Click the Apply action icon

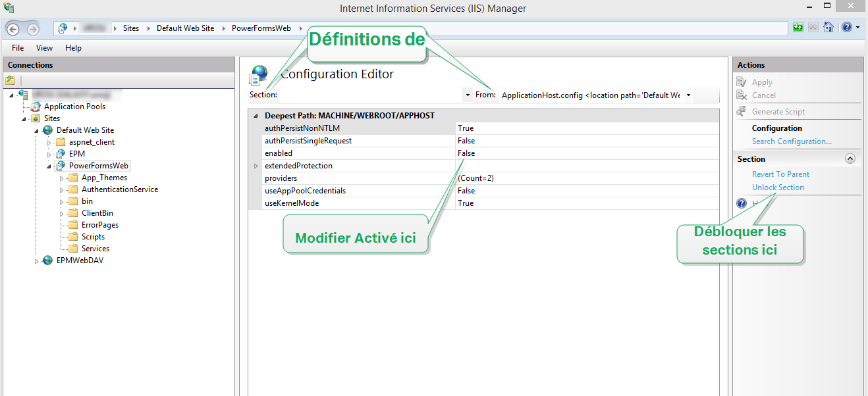click(x=742, y=82)
